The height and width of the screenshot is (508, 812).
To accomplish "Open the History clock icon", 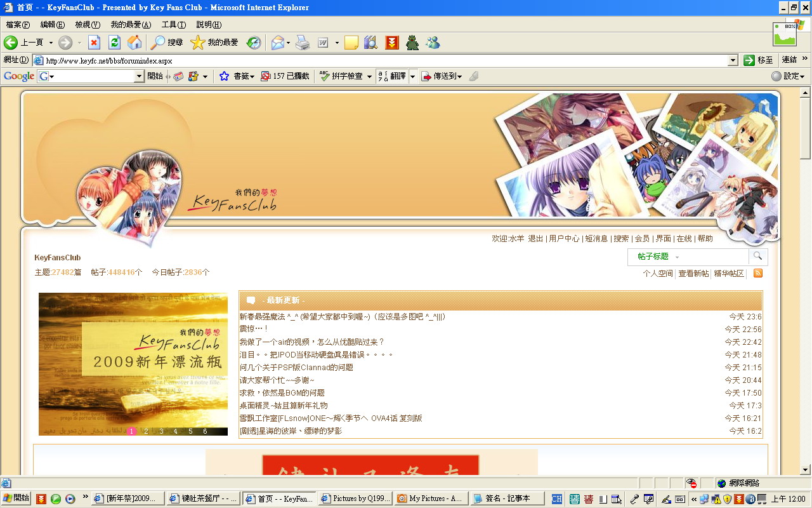I will tap(253, 43).
